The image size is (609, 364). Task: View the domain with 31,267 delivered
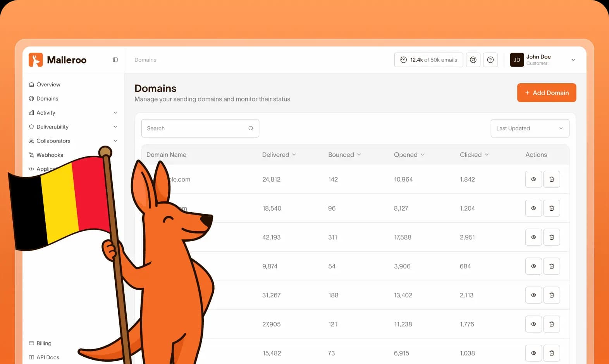click(x=533, y=295)
